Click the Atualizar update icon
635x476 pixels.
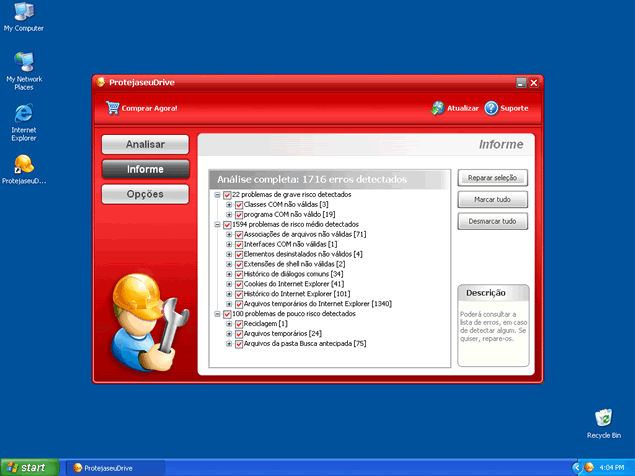coord(437,108)
